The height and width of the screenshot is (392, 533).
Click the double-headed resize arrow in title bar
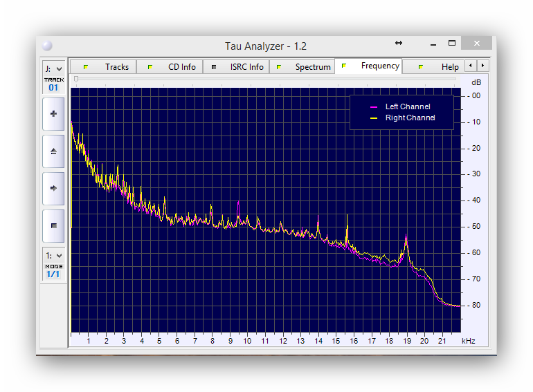(399, 43)
